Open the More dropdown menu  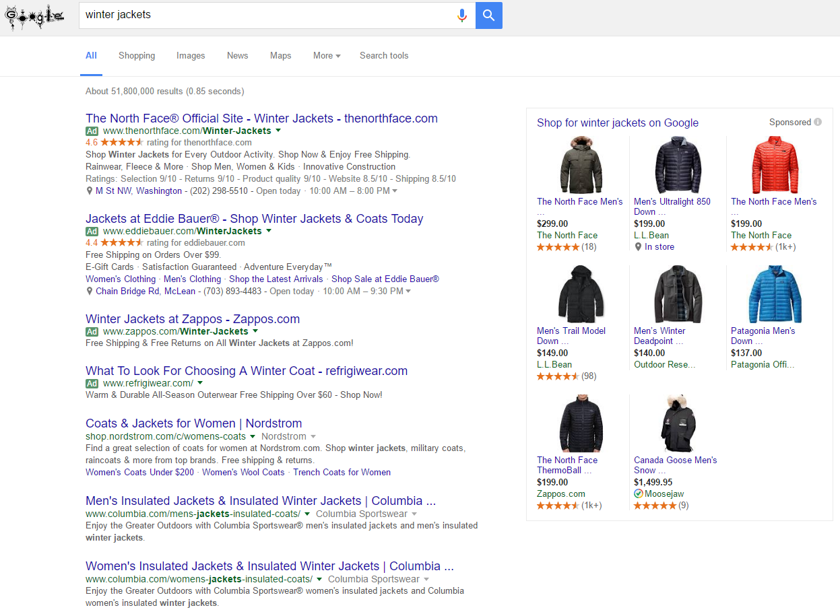(327, 56)
